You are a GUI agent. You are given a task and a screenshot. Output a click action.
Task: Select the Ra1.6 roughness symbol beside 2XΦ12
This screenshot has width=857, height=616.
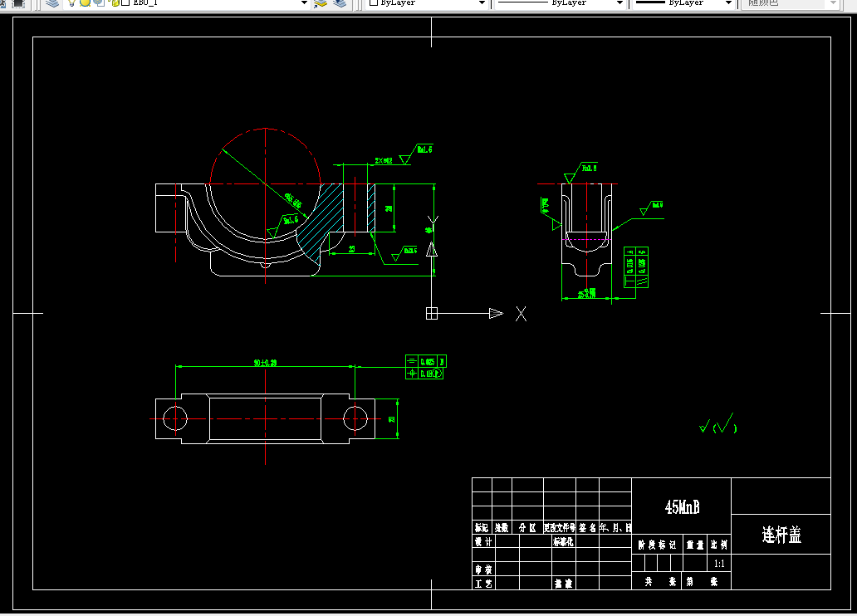tap(415, 154)
